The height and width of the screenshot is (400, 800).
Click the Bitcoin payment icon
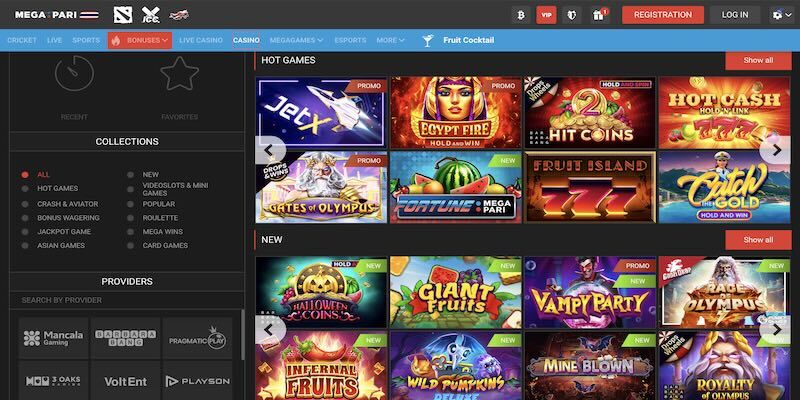coord(521,15)
